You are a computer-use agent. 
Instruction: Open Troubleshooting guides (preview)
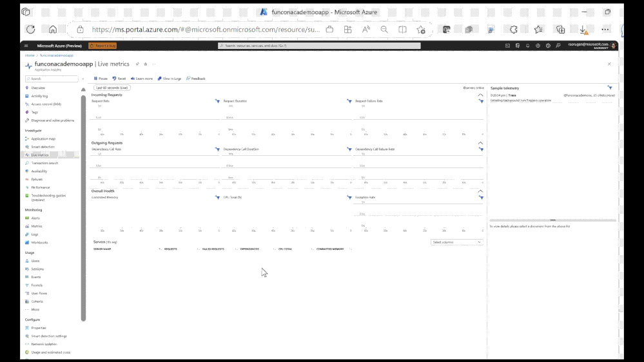pyautogui.click(x=48, y=197)
